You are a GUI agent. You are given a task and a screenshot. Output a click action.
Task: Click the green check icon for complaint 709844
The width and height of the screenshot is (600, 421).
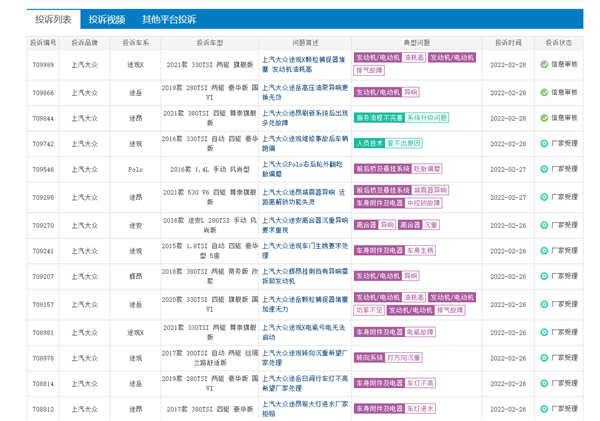click(544, 118)
